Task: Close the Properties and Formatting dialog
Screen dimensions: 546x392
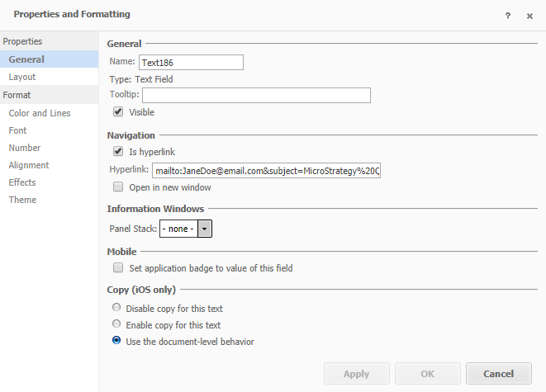Action: (529, 16)
